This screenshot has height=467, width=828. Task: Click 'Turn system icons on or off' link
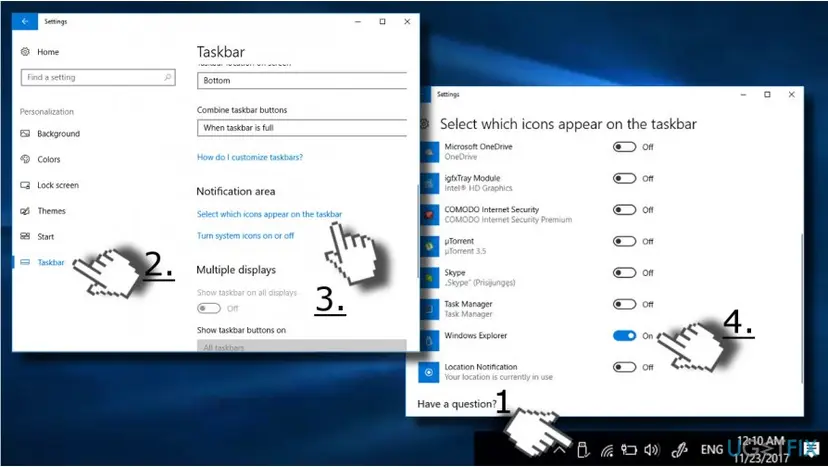point(246,236)
